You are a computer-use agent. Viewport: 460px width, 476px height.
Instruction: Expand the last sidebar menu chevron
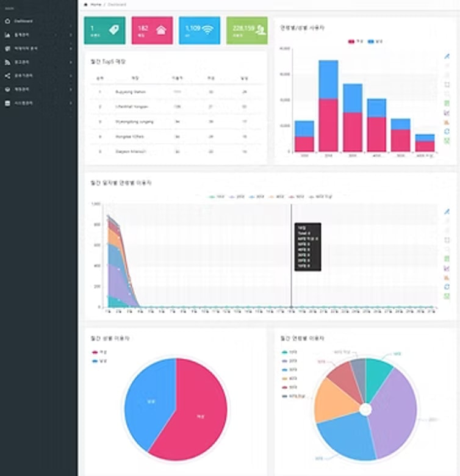(71, 103)
